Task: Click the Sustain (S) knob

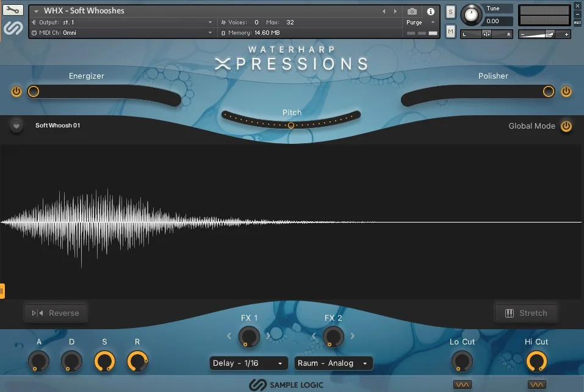Action: (104, 361)
